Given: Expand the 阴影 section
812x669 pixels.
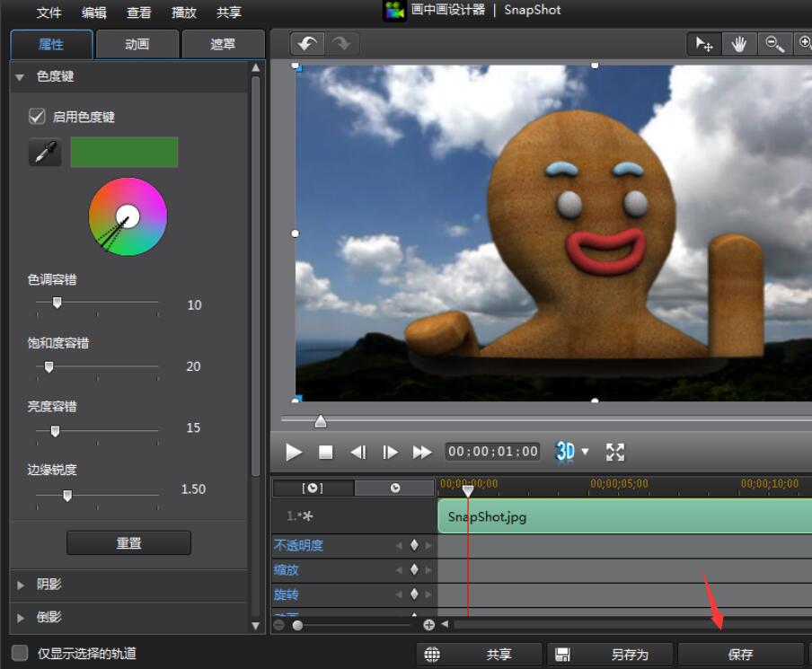Looking at the screenshot, I should coord(22,585).
